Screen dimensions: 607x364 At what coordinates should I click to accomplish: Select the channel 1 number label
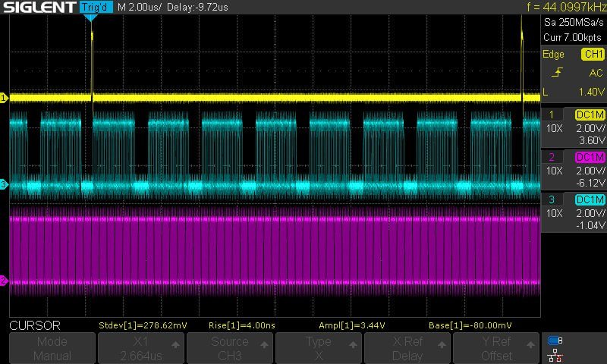[552, 115]
